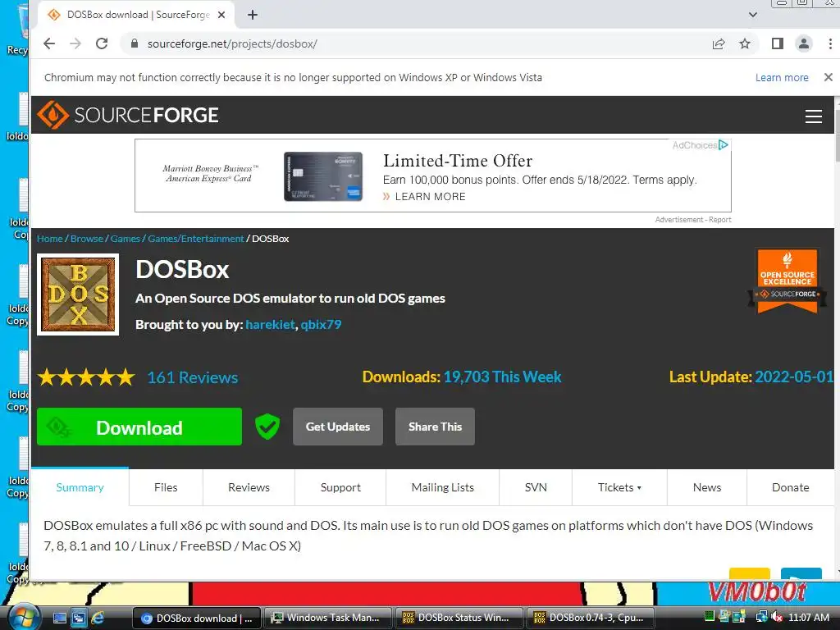The height and width of the screenshot is (630, 840).
Task: Switch to the SVN tab
Action: tap(536, 487)
